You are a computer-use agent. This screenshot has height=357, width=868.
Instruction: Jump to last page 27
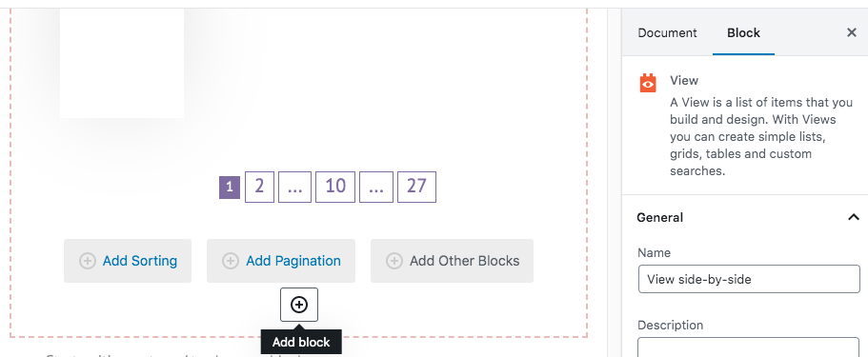(416, 188)
